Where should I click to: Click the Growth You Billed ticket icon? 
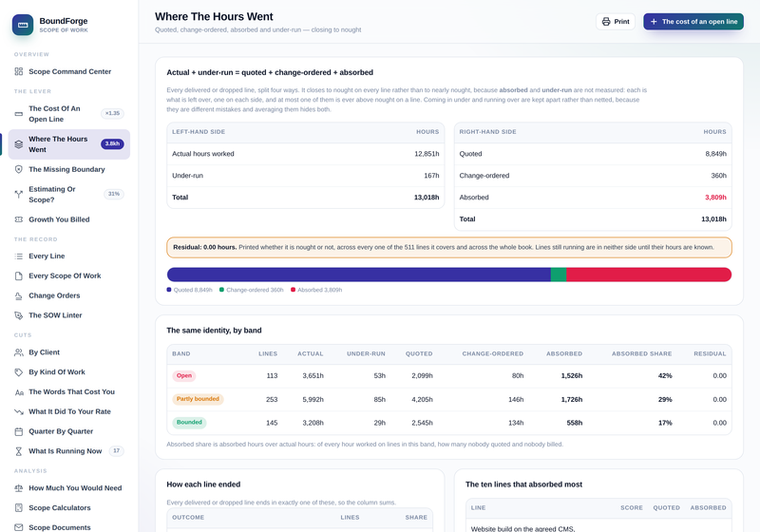coord(18,219)
